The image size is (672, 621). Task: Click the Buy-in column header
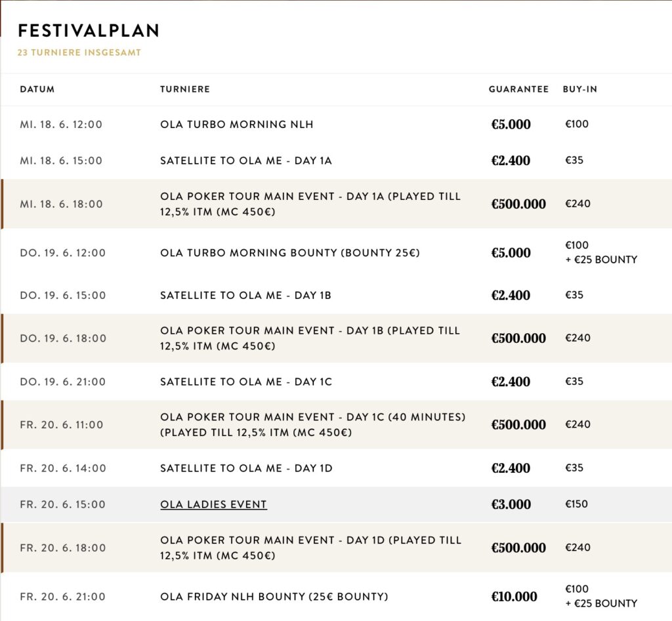pyautogui.click(x=580, y=89)
